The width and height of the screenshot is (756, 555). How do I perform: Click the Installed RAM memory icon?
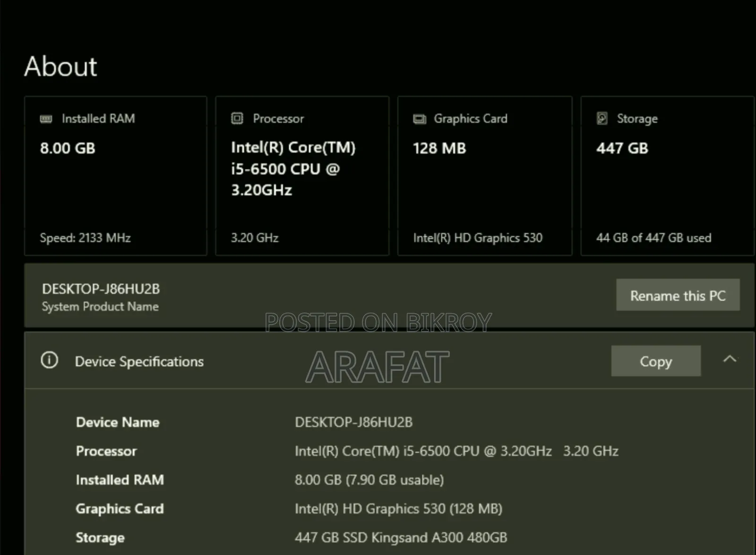[x=46, y=119]
